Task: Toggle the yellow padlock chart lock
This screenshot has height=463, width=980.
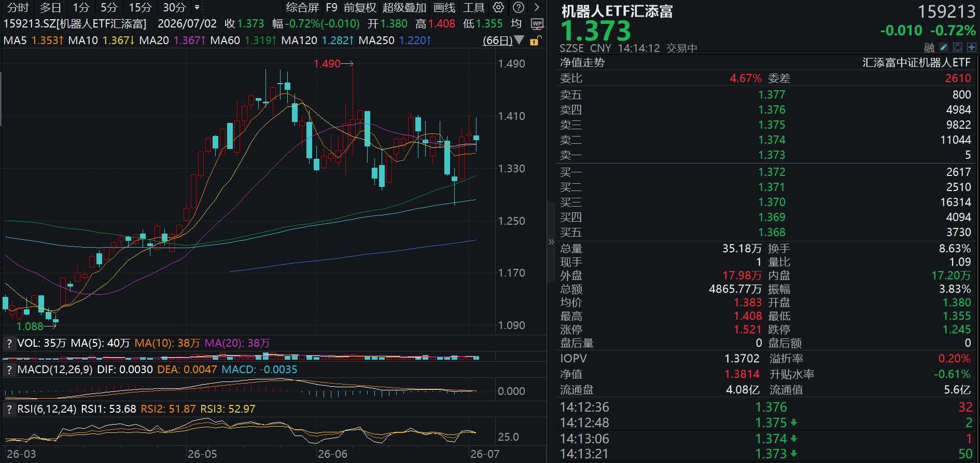Action: (535, 40)
